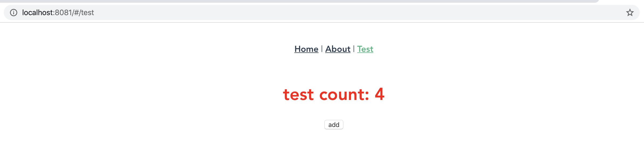Bookmark this page with the star icon

tap(630, 12)
